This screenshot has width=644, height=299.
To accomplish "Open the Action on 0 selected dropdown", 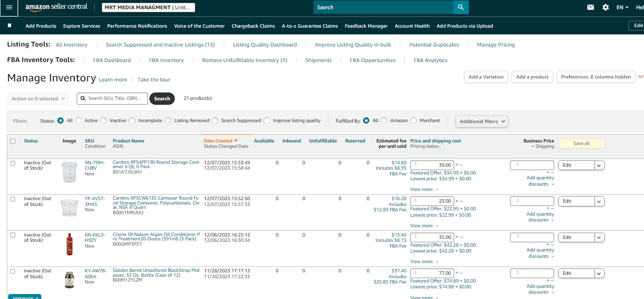I will (x=38, y=98).
